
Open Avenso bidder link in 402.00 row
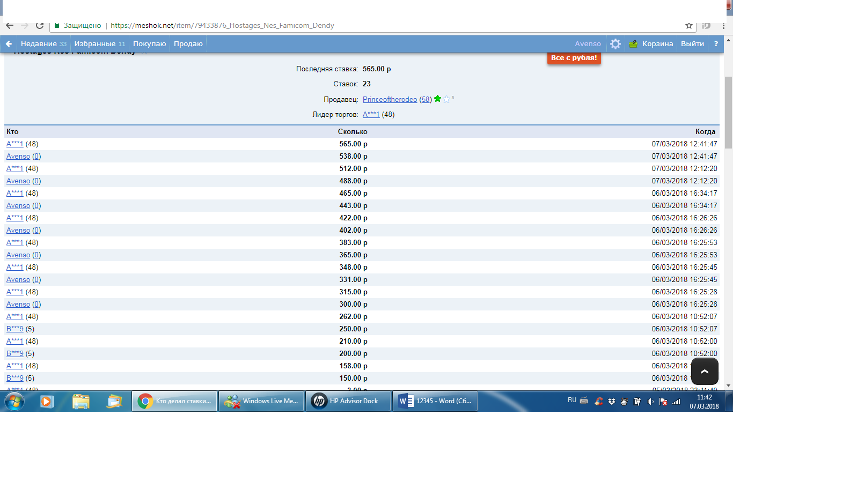(18, 231)
